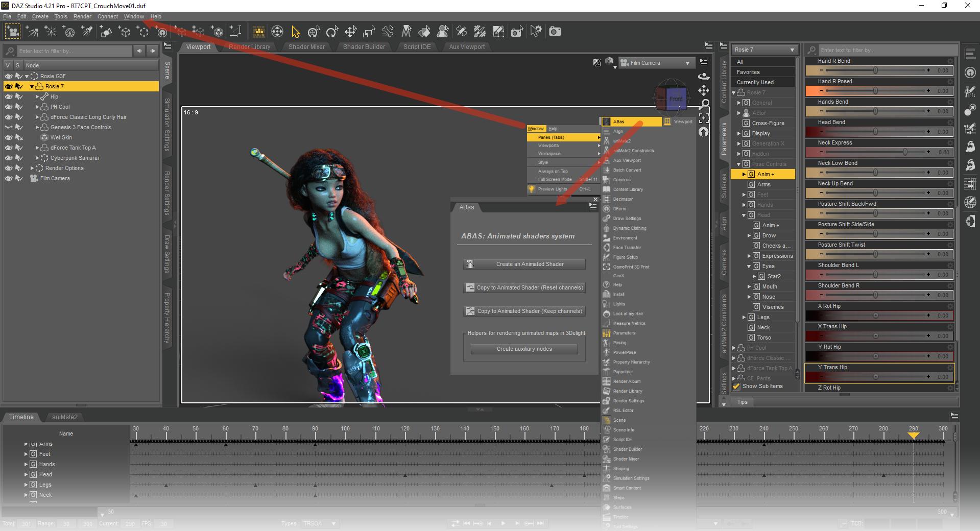Select the Node Selection arrow tool

pyautogui.click(x=296, y=32)
